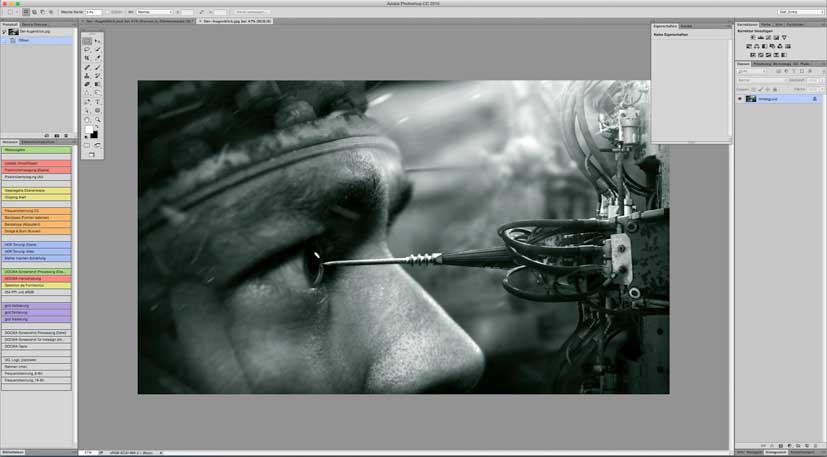Open the Fläche fill arrow
Viewport: 827px width, 457px height.
pyautogui.click(x=822, y=89)
